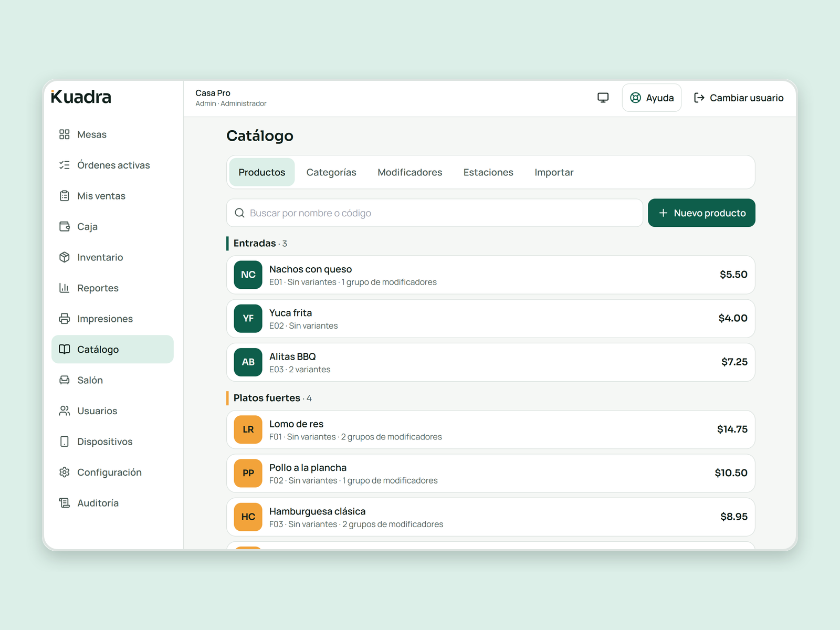840x630 pixels.
Task: Open the Configuración gear icon
Action: coord(64,472)
